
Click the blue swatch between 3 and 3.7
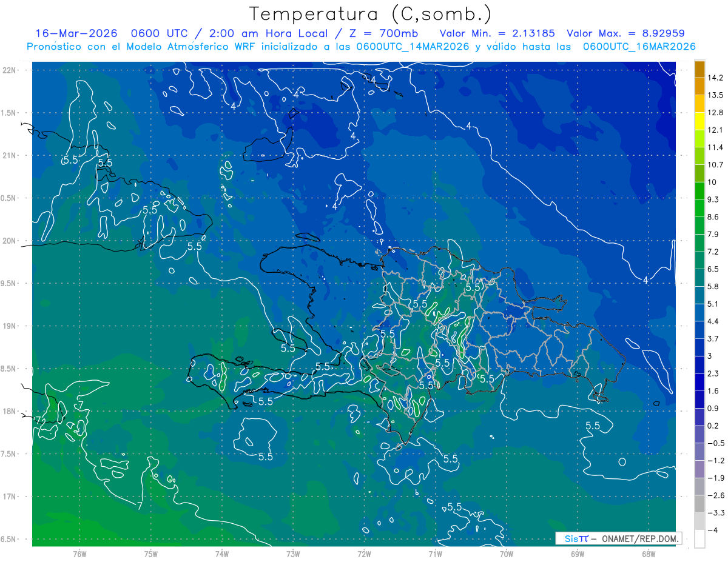(x=699, y=347)
